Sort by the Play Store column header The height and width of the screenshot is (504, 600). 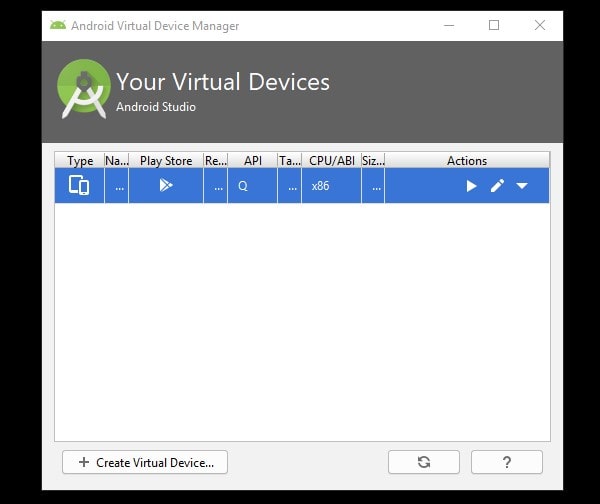(166, 160)
